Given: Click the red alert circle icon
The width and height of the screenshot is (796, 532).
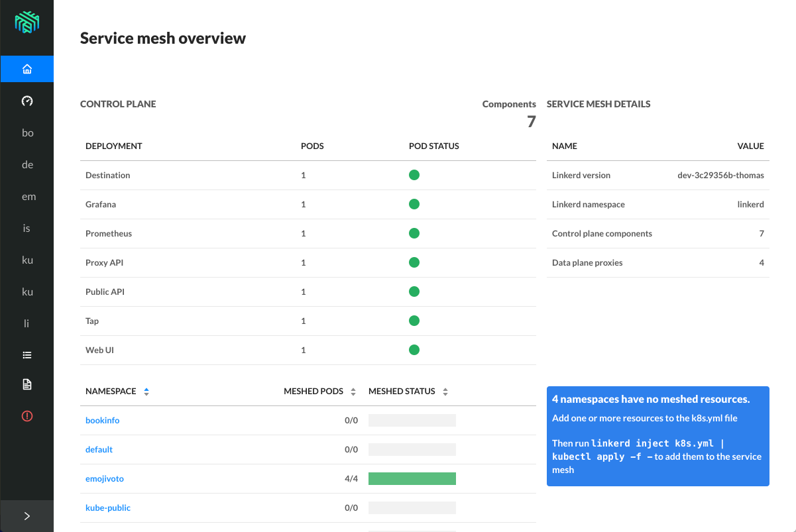Looking at the screenshot, I should tap(27, 416).
